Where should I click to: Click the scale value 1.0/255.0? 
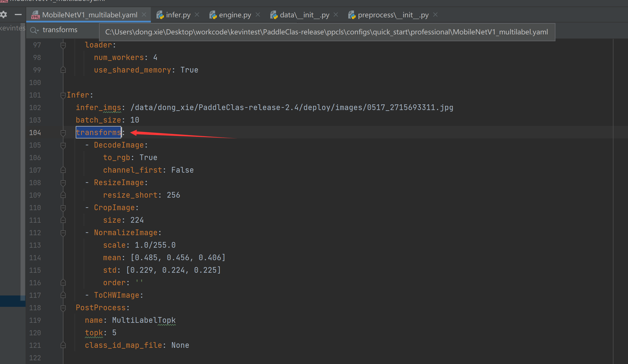pyautogui.click(x=155, y=245)
